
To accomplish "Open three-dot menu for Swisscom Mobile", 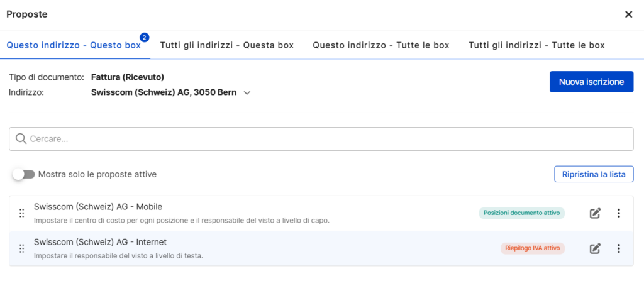I will click(x=618, y=213).
